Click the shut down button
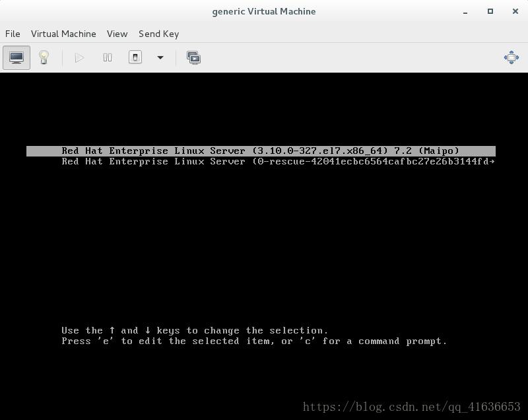The image size is (528, 420). click(135, 57)
